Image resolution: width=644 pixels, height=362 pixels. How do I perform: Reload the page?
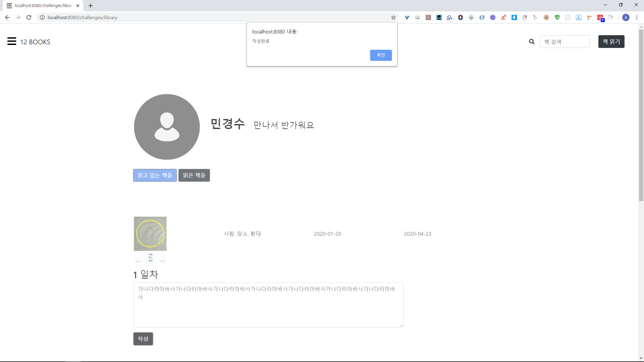[29, 17]
